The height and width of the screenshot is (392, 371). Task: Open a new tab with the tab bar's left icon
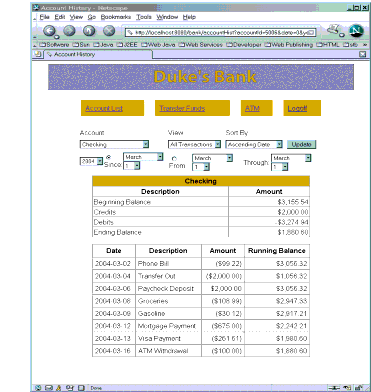(38, 54)
